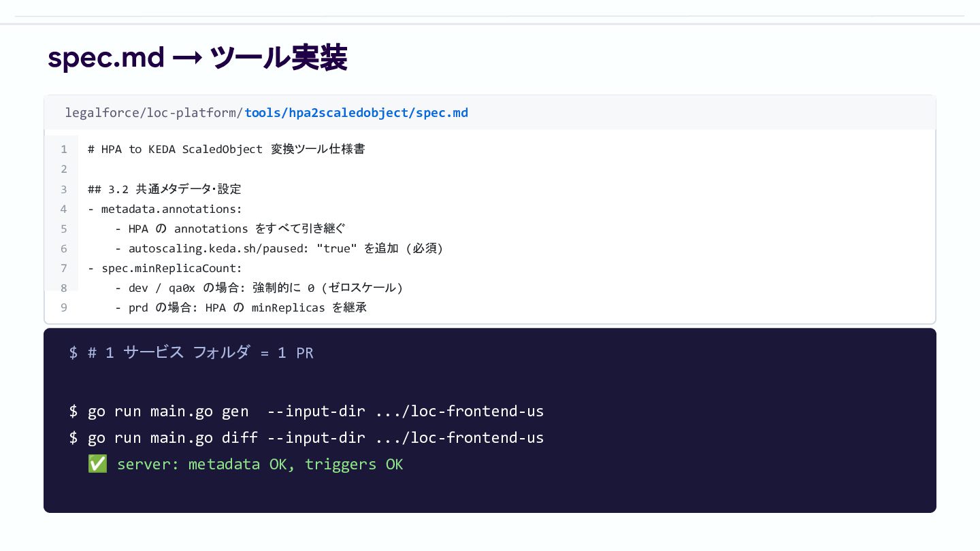Select line number 8 in code gutter
Screen dimensions: 980x551
coord(64,288)
